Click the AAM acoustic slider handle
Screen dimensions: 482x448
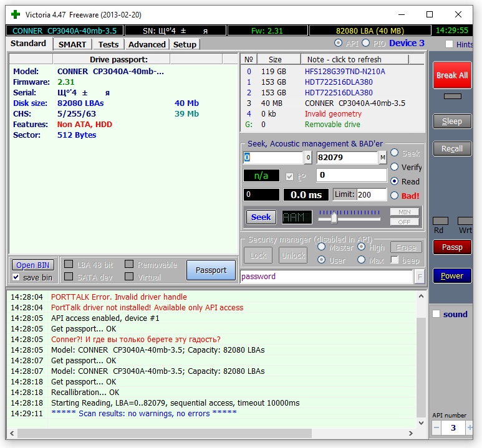334,218
